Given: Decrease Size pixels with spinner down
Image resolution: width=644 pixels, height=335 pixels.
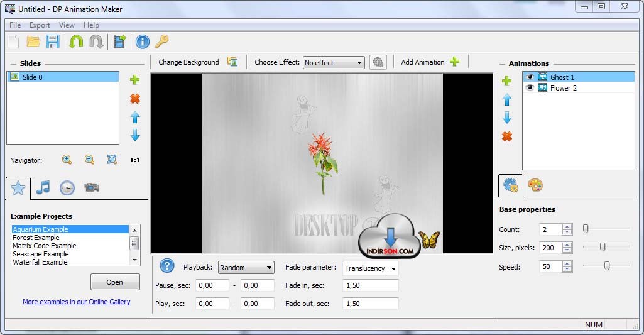Looking at the screenshot, I should pos(567,250).
